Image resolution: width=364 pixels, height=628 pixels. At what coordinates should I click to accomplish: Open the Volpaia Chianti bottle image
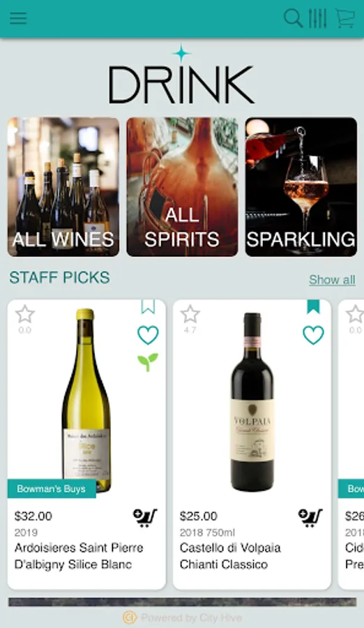point(252,402)
